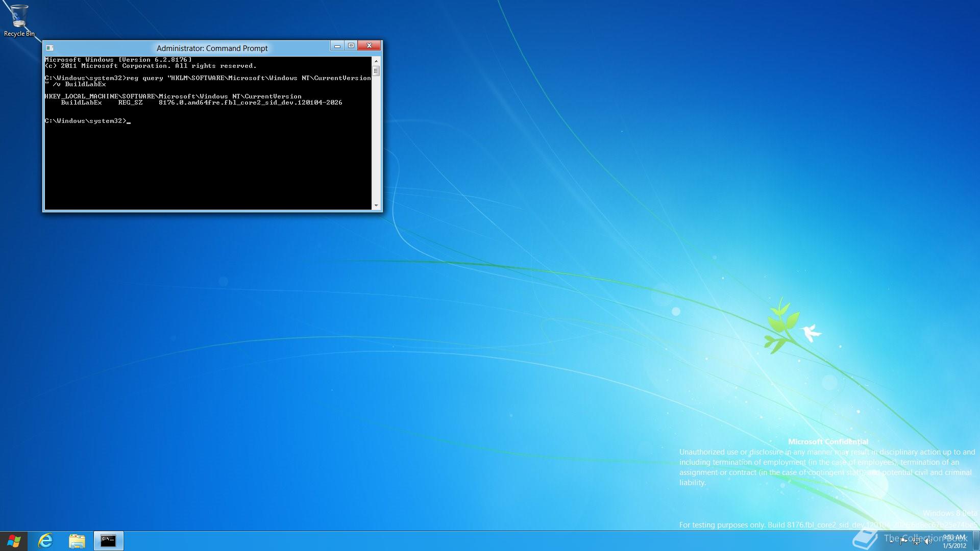
Task: Click the HKEY_LOCAL_MACHINE output line
Action: click(x=173, y=96)
